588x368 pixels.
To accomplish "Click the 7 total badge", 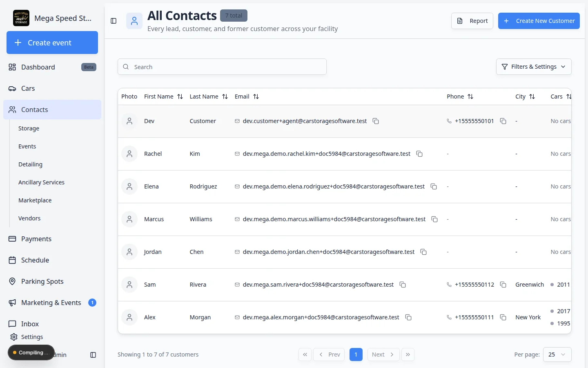I will (x=234, y=16).
